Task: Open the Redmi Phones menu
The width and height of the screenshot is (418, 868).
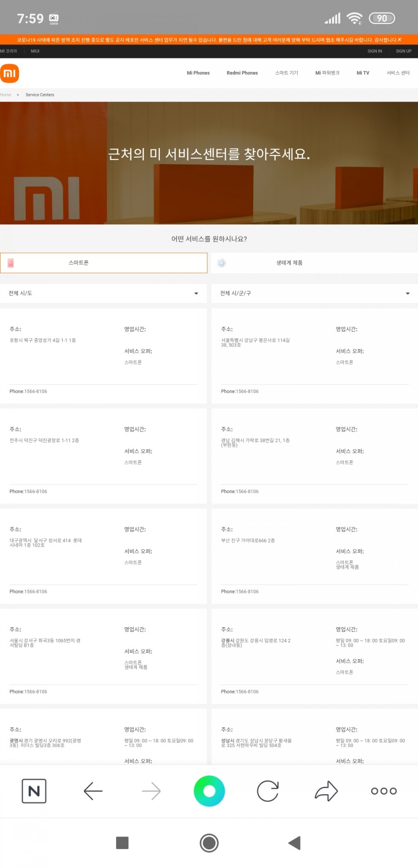Action: pyautogui.click(x=242, y=73)
